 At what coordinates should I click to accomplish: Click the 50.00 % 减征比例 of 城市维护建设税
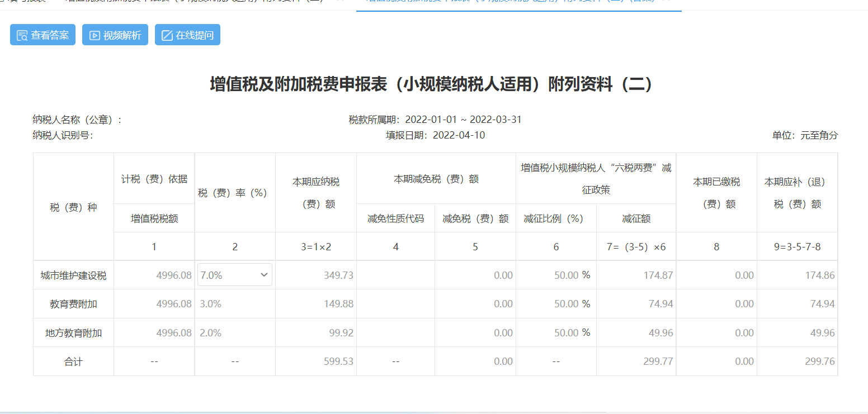(572, 275)
